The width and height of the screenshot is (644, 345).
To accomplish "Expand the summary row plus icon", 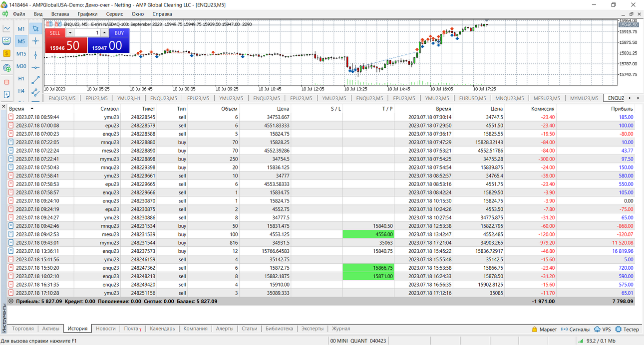I will [x=11, y=301].
